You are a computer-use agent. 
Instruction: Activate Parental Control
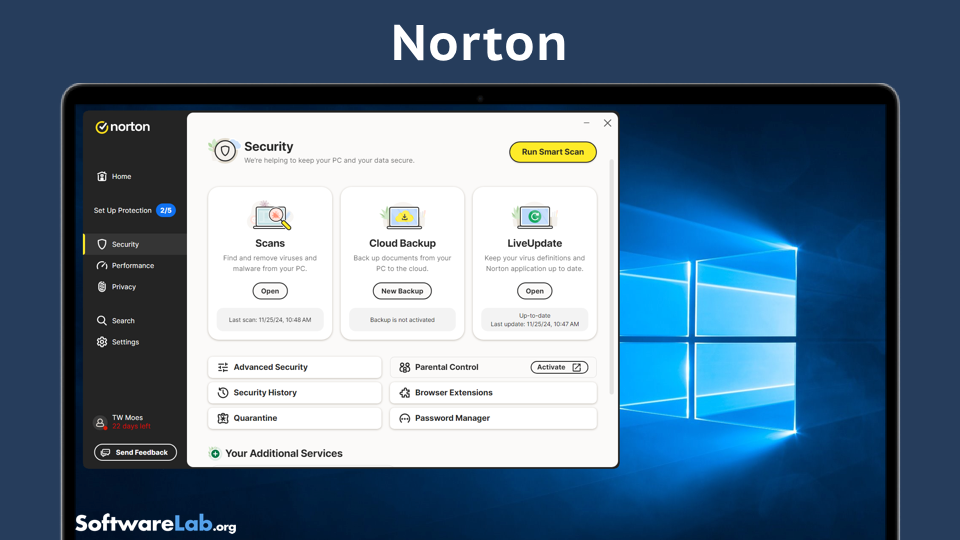click(x=558, y=367)
